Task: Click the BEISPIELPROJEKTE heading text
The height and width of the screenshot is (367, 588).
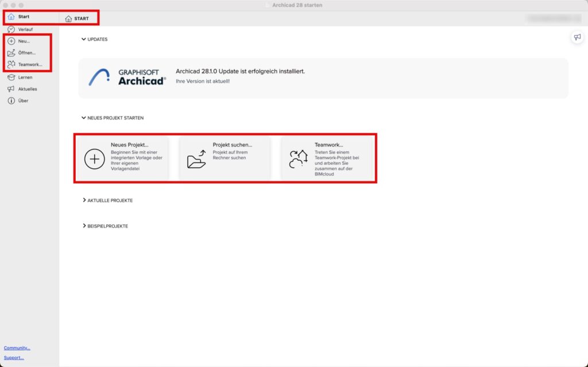Action: click(x=107, y=226)
